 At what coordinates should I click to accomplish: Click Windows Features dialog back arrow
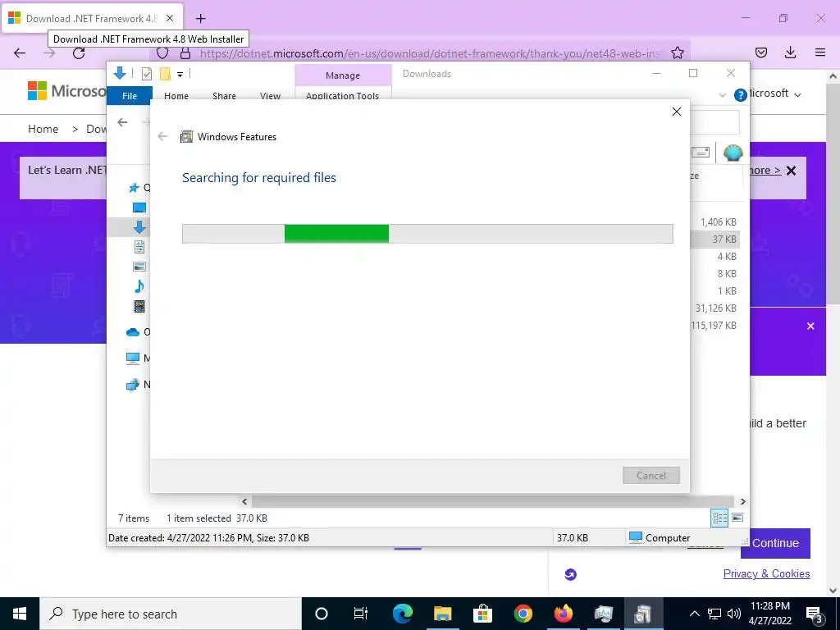[163, 137]
